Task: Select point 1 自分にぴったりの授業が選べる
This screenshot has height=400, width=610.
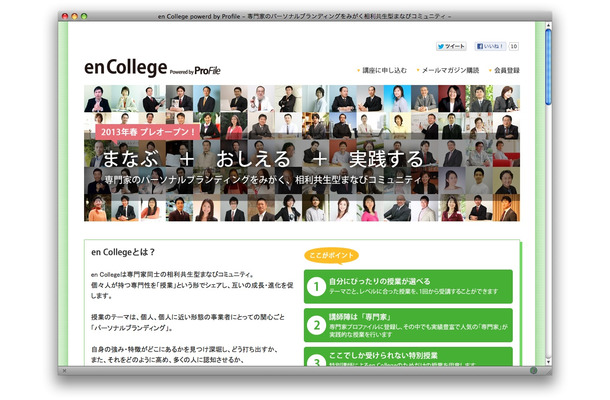Action: pyautogui.click(x=408, y=286)
